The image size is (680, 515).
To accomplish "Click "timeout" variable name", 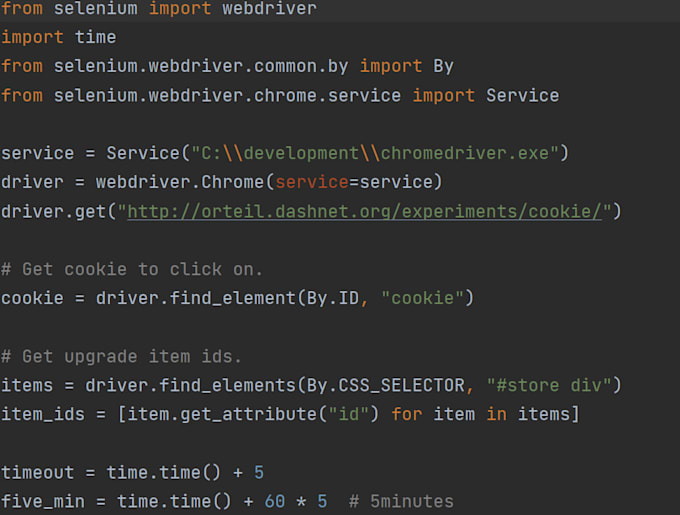I will (38, 473).
